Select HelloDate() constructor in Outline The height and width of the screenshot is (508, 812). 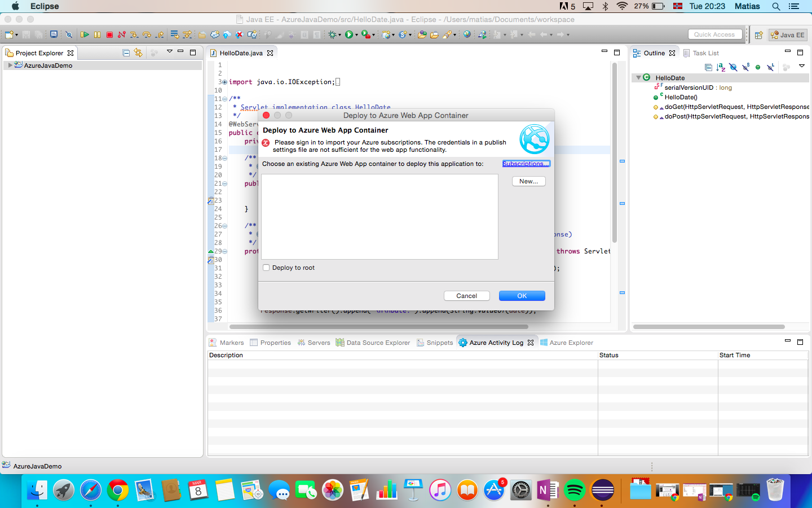coord(676,97)
